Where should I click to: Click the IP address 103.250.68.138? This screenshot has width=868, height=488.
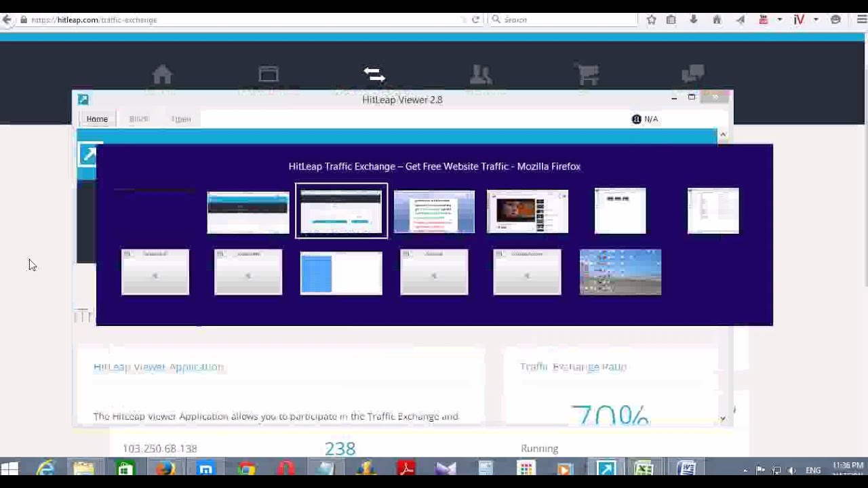coord(160,449)
